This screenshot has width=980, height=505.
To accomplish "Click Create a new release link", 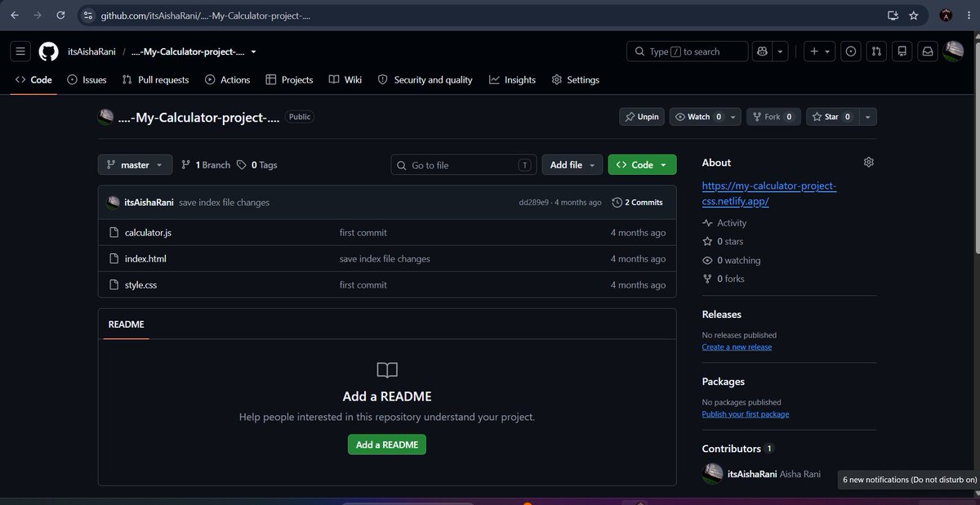I will click(737, 347).
